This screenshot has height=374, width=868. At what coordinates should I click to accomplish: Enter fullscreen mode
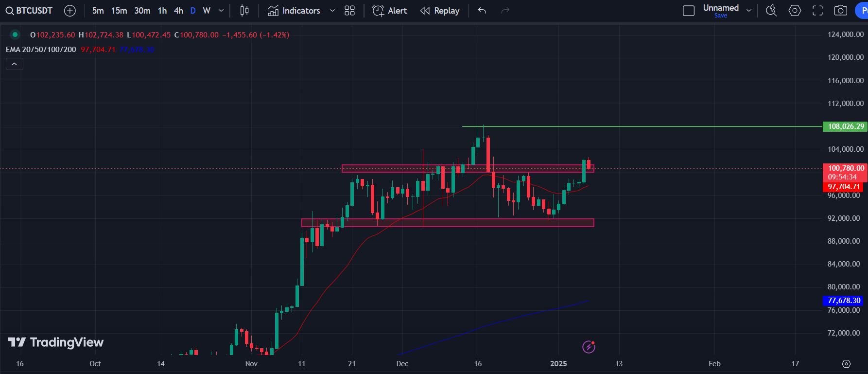818,11
